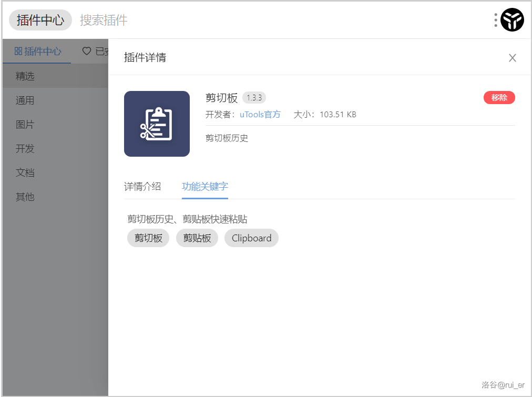Click the 剪切板 clipboard plugin icon
Image resolution: width=532 pixels, height=397 pixels.
(157, 124)
